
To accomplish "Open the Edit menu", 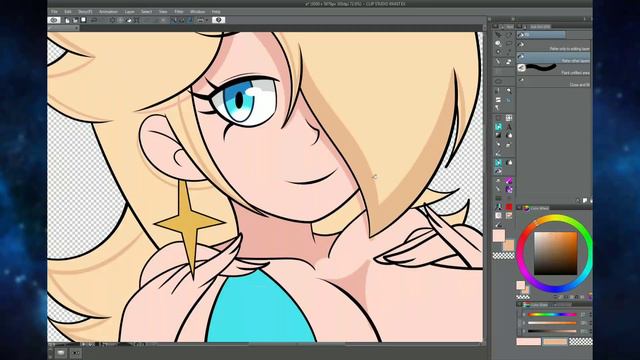I will tap(68, 12).
